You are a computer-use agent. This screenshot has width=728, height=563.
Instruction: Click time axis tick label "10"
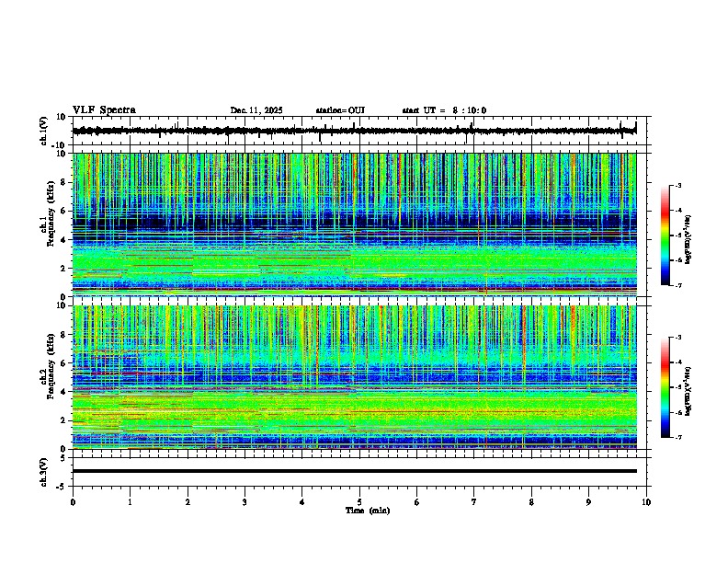(646, 502)
